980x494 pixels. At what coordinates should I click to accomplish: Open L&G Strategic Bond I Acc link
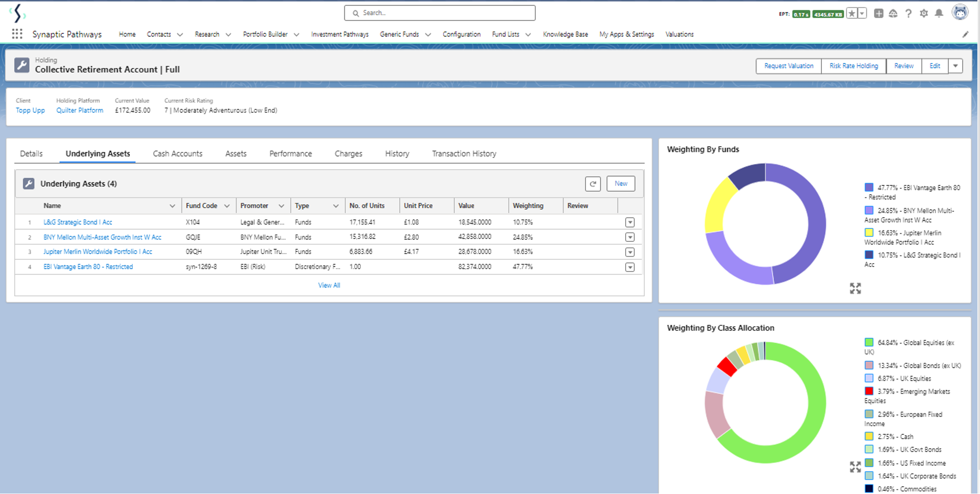tap(78, 222)
